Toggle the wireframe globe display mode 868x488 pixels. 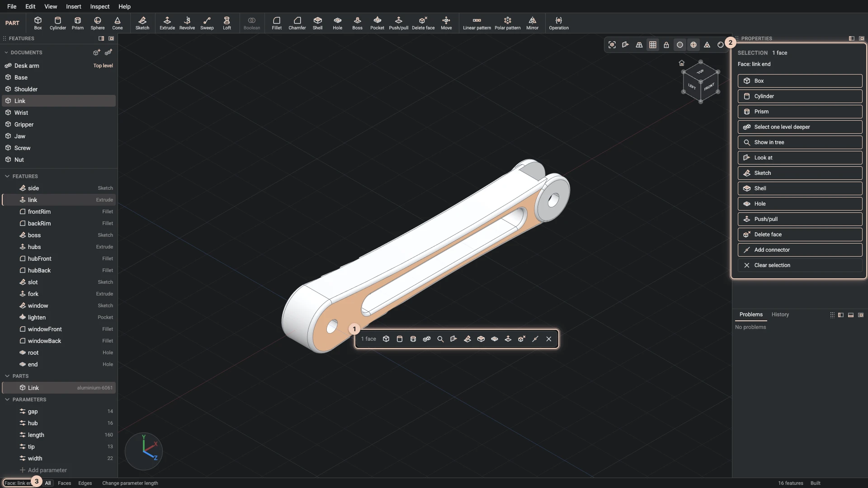click(x=693, y=45)
